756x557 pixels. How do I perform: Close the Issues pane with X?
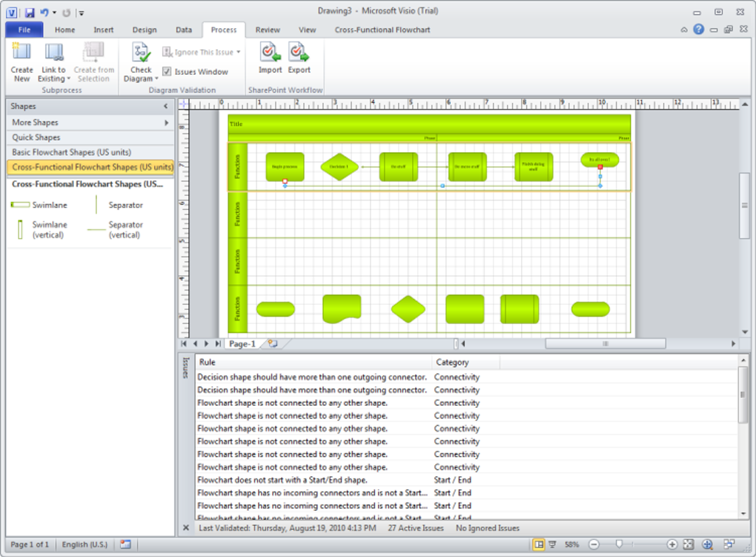pos(186,528)
